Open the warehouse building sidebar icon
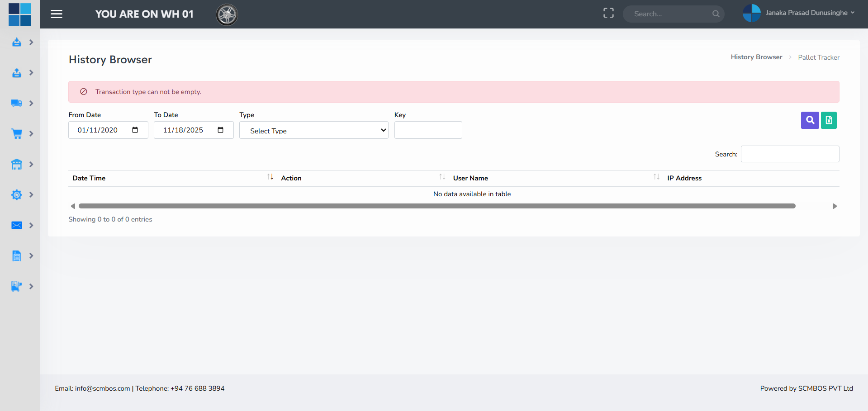This screenshot has width=868, height=411. coord(17,165)
